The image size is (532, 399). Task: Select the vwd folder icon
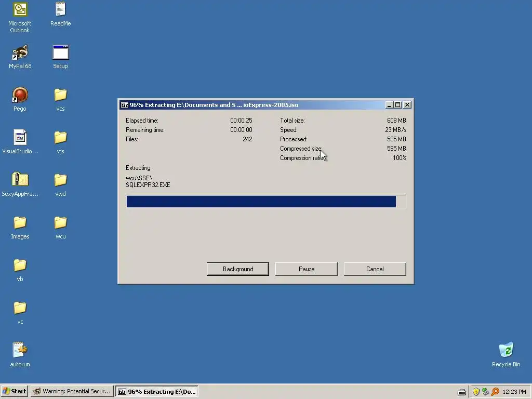click(x=60, y=180)
